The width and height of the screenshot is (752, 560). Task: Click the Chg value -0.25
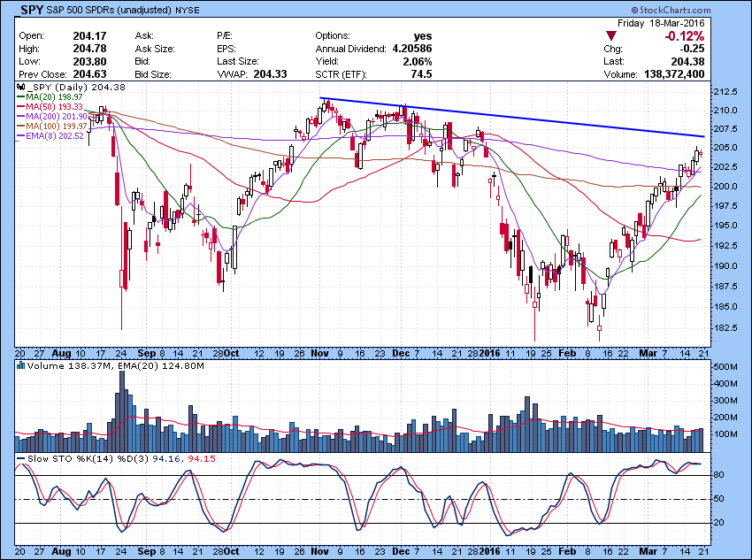click(x=692, y=49)
